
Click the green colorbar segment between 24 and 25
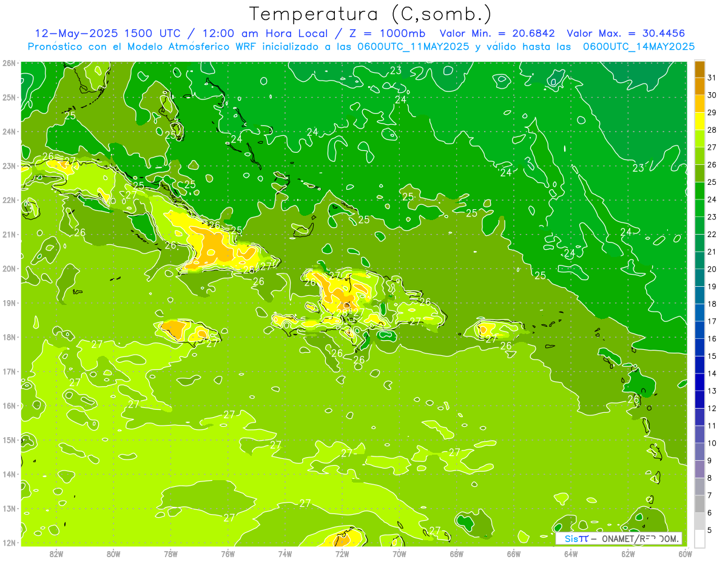pos(699,191)
